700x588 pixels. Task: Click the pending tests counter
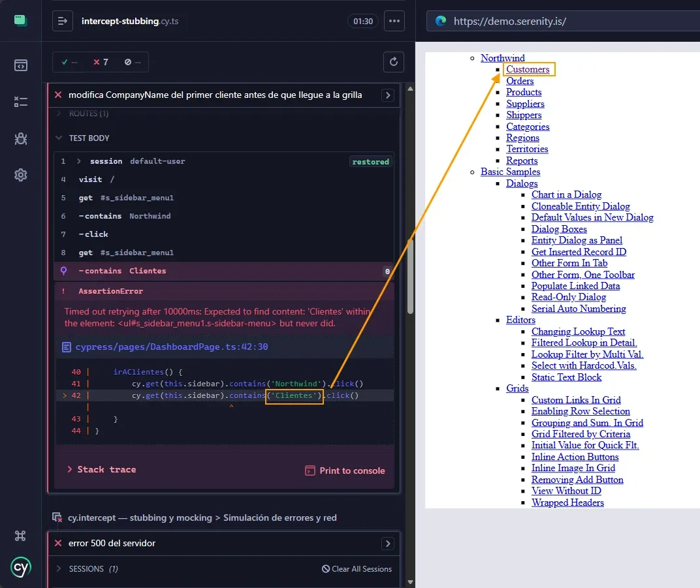coord(133,62)
